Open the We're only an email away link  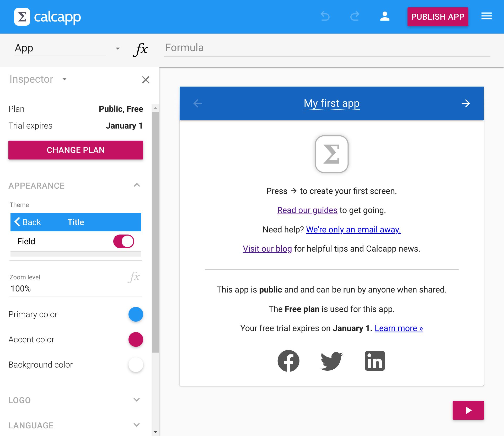[353, 230]
